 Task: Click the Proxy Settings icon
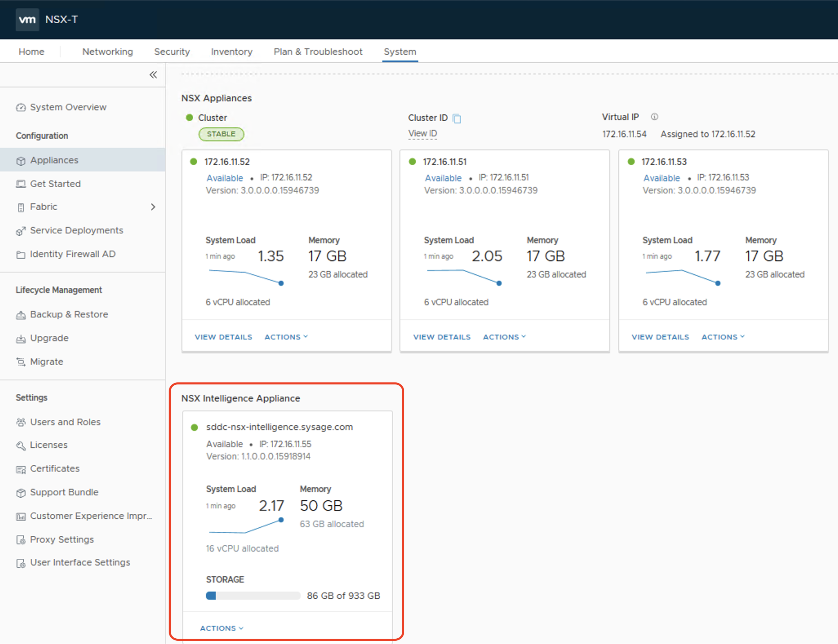(21, 540)
